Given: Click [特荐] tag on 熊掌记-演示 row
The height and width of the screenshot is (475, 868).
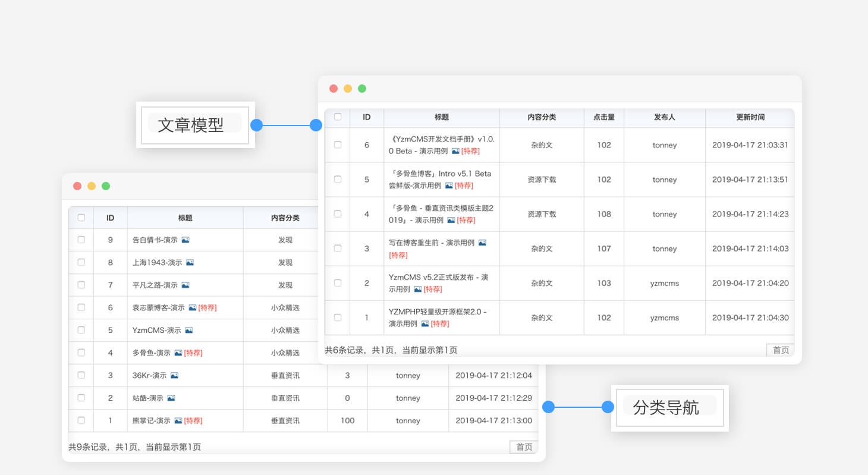Looking at the screenshot, I should [x=193, y=421].
